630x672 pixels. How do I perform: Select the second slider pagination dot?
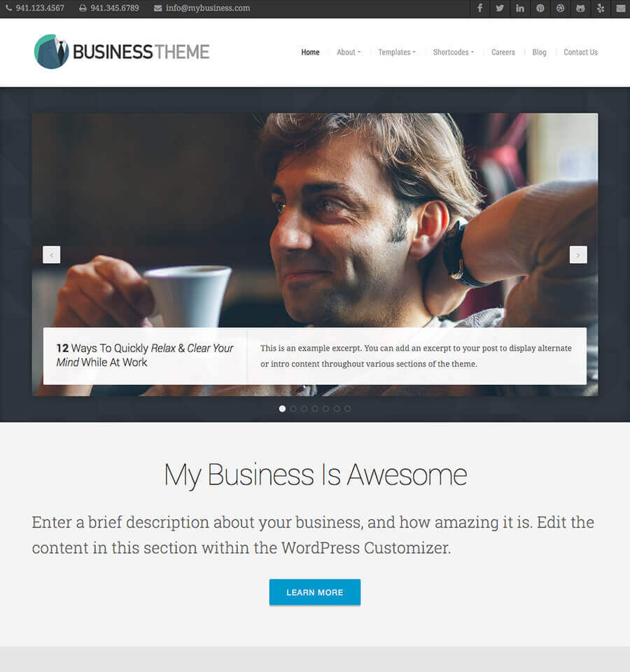coord(293,409)
